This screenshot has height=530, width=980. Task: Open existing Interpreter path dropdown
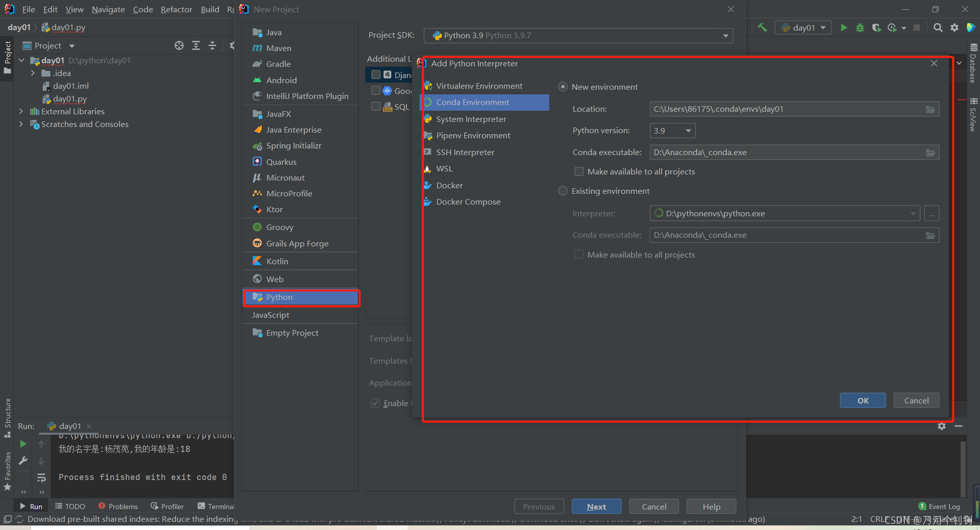[x=785, y=213]
